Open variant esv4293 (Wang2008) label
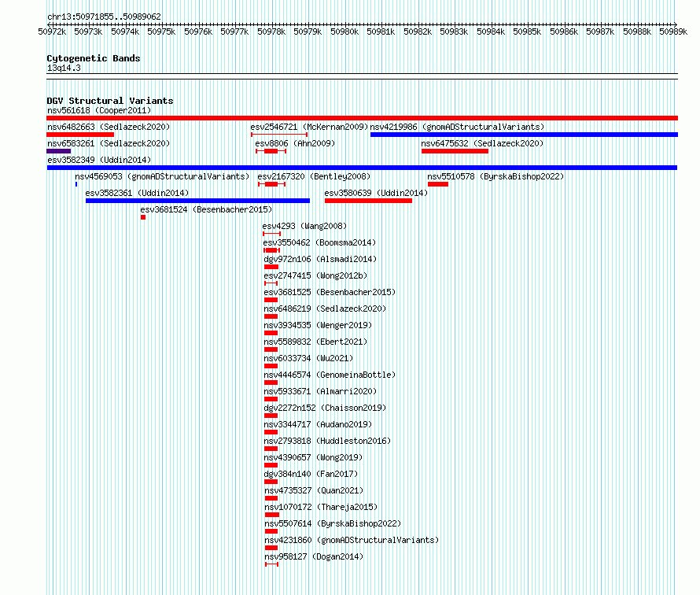Screen dimensions: 700x595 point(304,226)
